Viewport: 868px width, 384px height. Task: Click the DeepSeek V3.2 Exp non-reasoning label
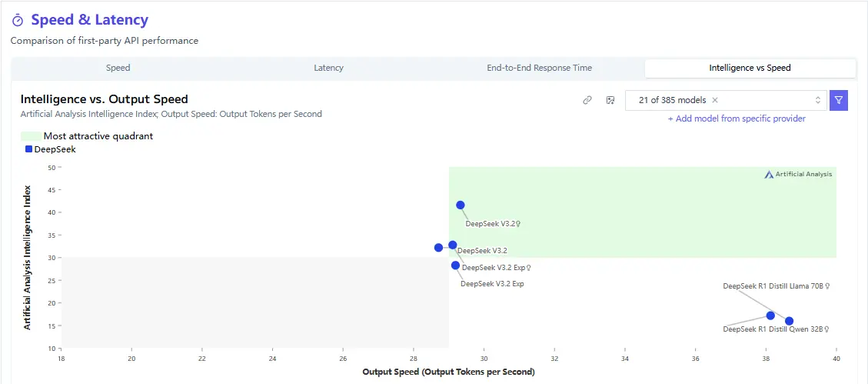tap(492, 284)
